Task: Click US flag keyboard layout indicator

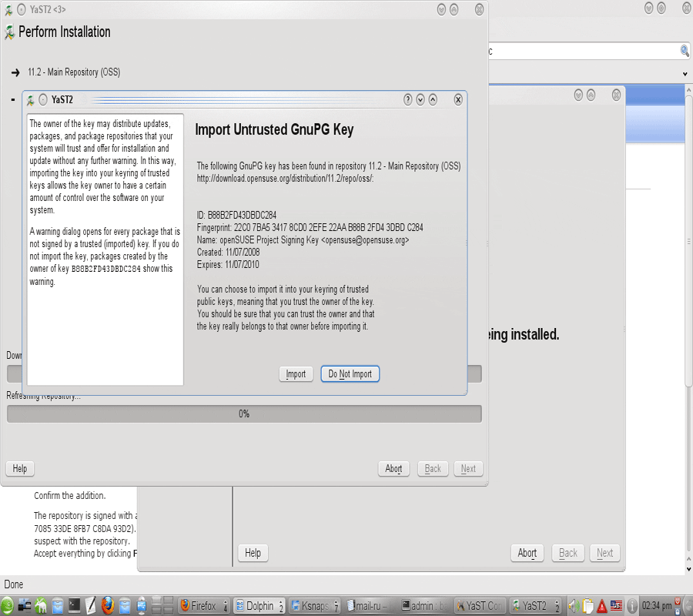Action: click(616, 605)
